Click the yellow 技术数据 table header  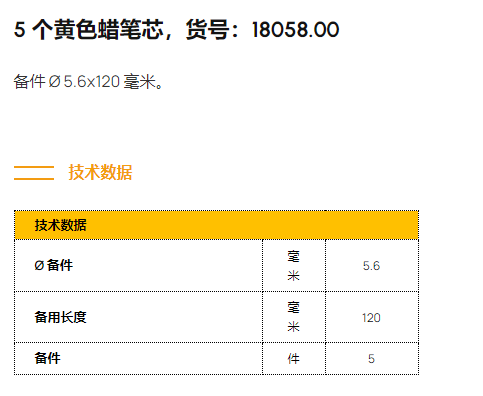[x=216, y=225]
